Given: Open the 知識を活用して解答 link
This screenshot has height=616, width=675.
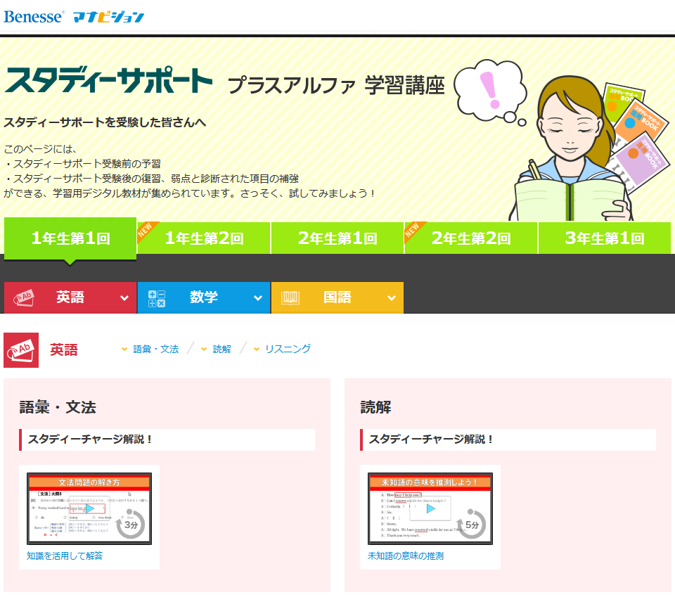Looking at the screenshot, I should point(65,556).
